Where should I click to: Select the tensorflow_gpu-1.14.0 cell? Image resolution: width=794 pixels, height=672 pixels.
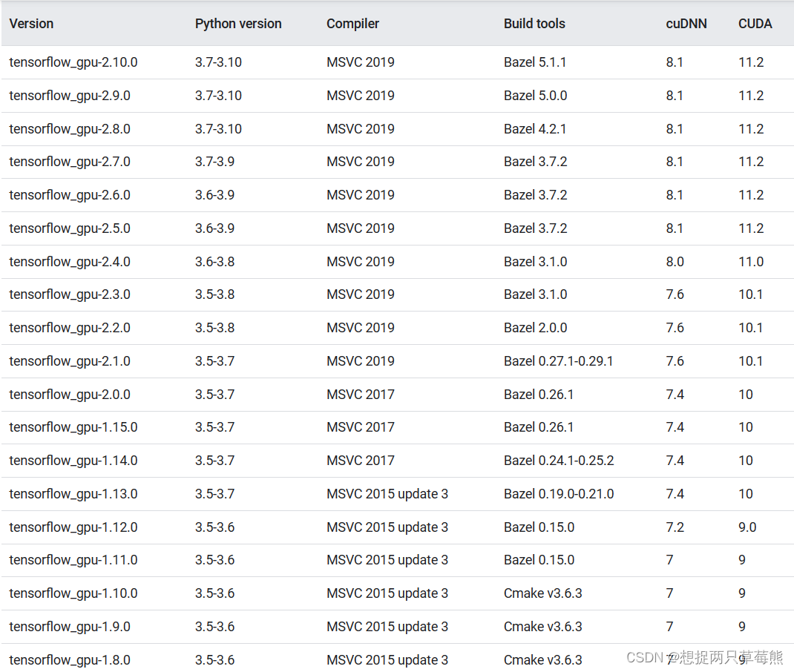coord(73,461)
